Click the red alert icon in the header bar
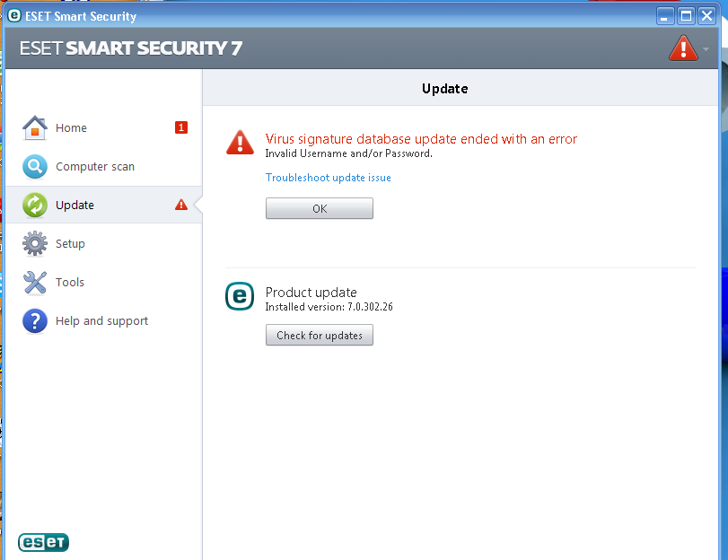Image resolution: width=728 pixels, height=560 pixels. [683, 48]
